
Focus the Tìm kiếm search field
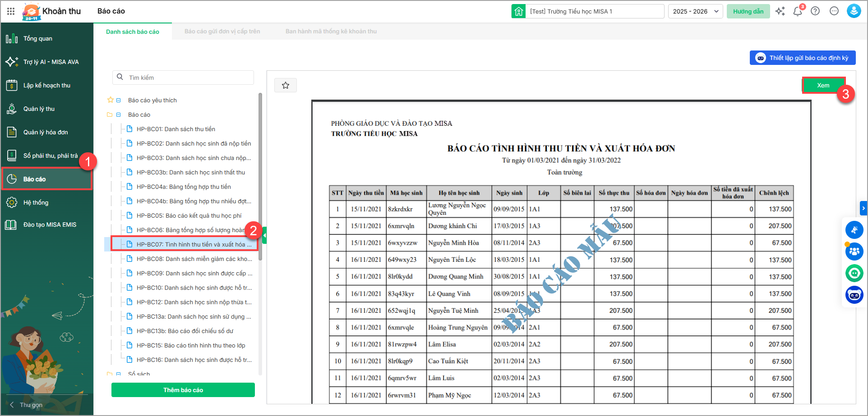pyautogui.click(x=189, y=78)
